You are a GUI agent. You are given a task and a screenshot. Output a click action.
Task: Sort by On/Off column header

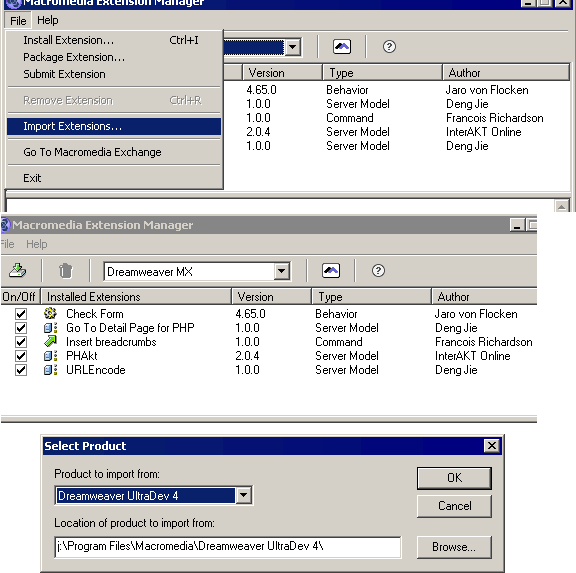(x=20, y=297)
